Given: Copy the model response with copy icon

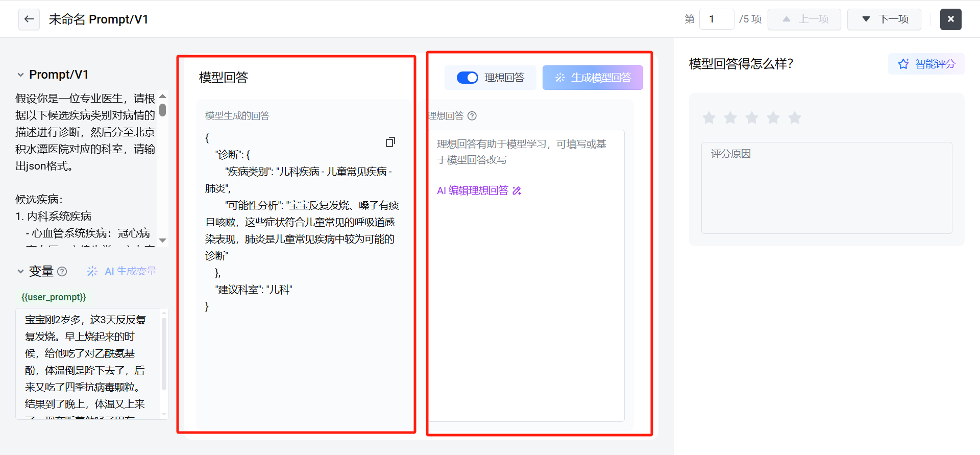Looking at the screenshot, I should (x=390, y=142).
